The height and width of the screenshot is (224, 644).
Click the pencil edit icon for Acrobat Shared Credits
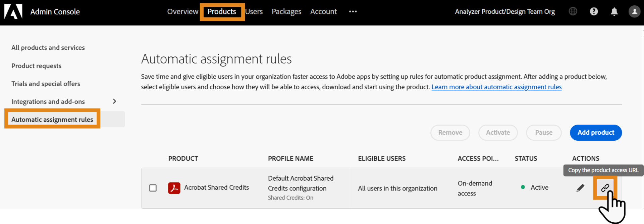click(x=580, y=188)
